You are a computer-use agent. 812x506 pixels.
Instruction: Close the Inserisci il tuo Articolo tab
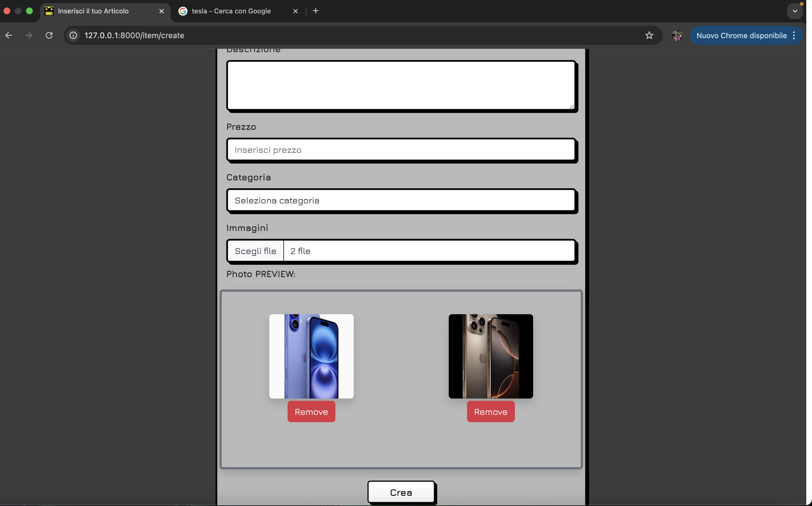pos(161,11)
